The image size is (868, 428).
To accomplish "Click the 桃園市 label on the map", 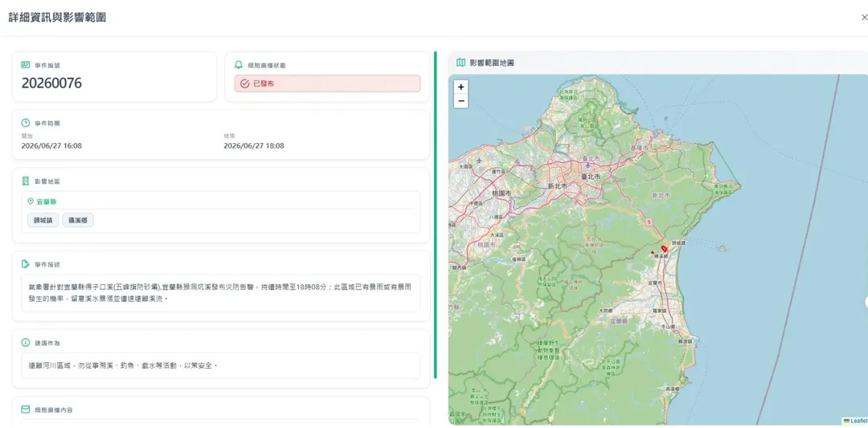I will tap(502, 194).
